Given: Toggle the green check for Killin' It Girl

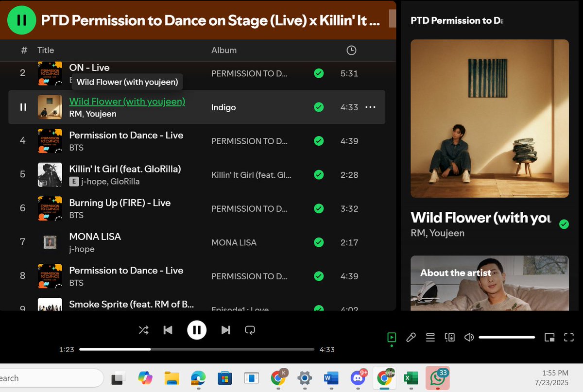Looking at the screenshot, I should tap(319, 175).
